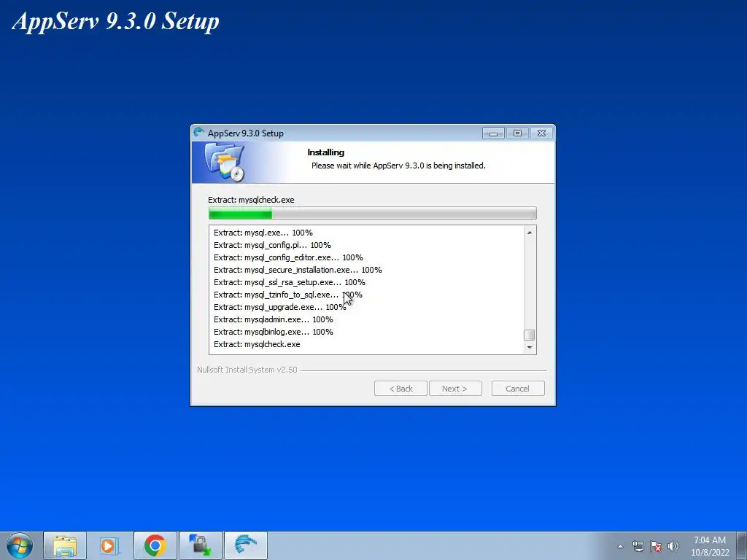Open the Windows Start menu orb
Screen dimensions: 747x560
click(x=20, y=545)
